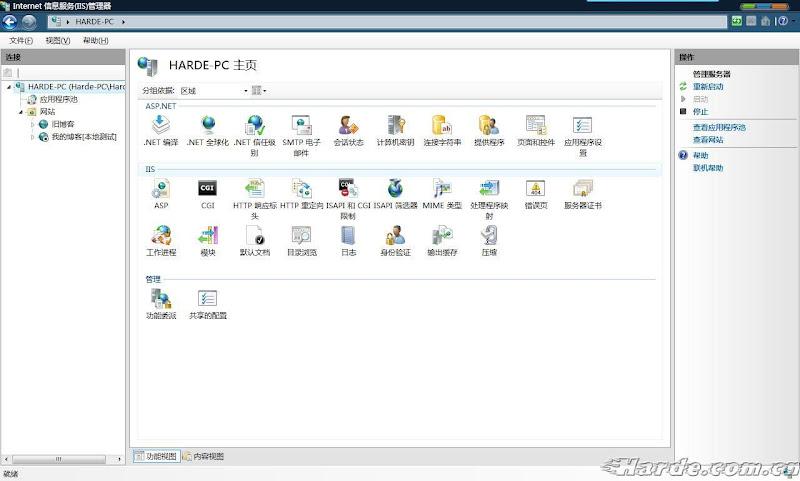This screenshot has width=800, height=481.
Task: Open the 帮助(H) menu
Action: 95,40
